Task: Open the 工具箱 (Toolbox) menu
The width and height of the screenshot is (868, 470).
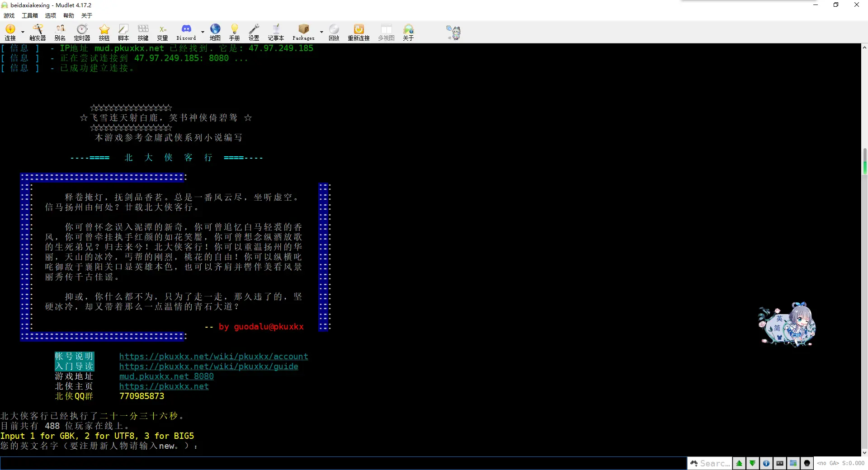Action: click(x=30, y=15)
